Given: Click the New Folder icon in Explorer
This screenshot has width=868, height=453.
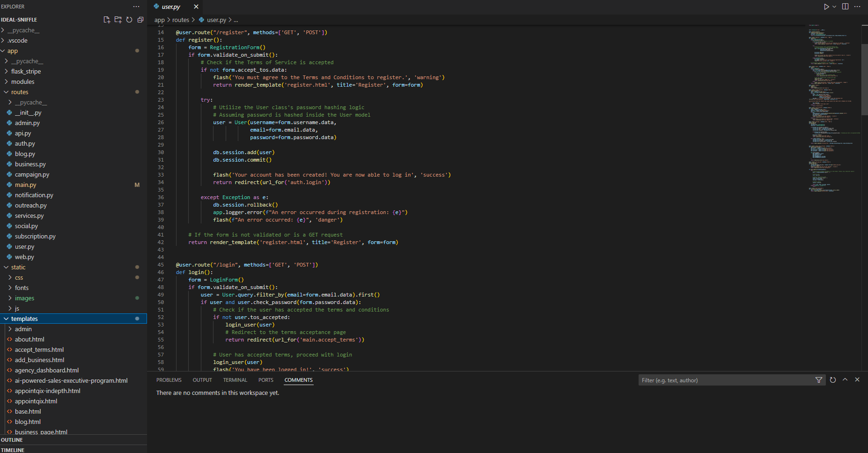Looking at the screenshot, I should click(118, 20).
